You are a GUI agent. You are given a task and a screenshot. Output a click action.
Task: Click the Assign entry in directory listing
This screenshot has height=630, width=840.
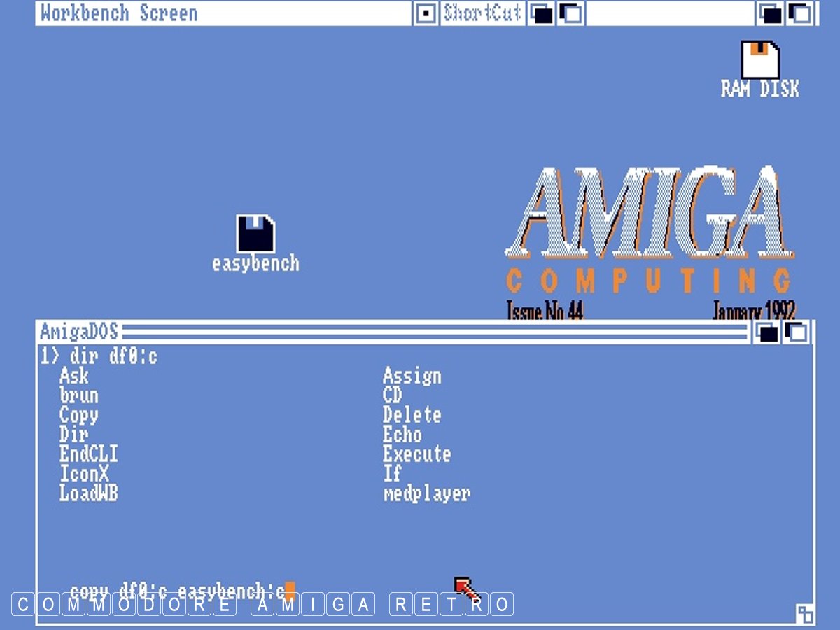412,376
